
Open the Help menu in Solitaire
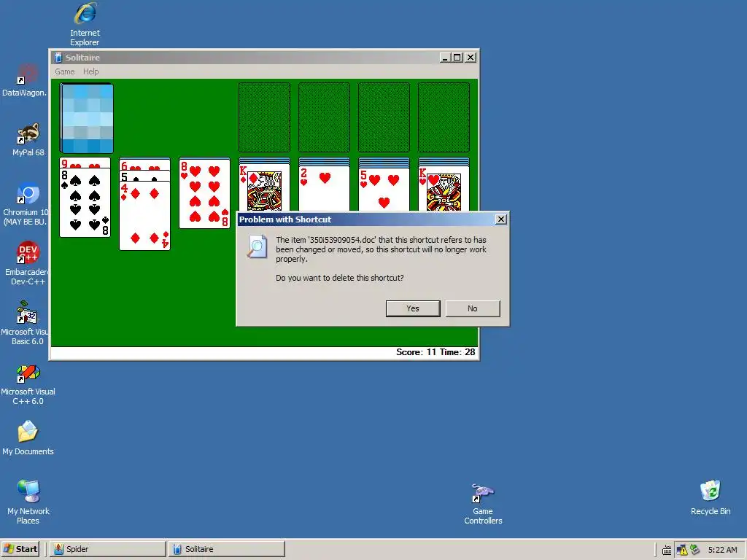click(90, 71)
